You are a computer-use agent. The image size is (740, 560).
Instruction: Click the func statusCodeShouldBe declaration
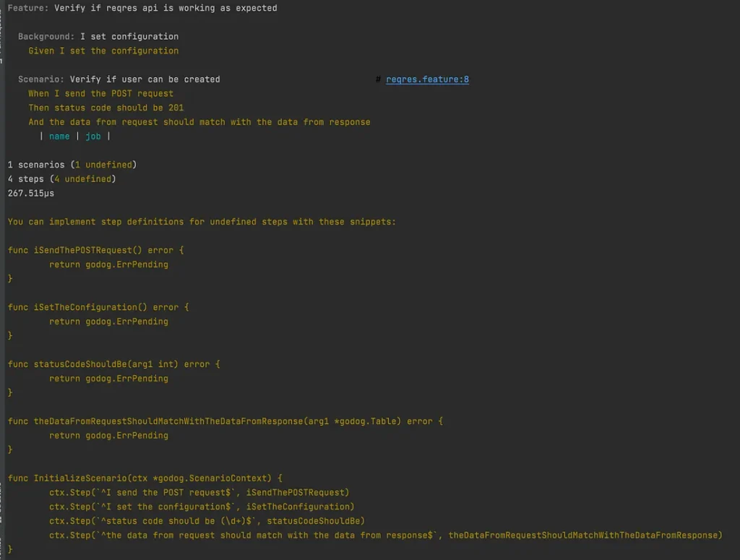coord(114,364)
